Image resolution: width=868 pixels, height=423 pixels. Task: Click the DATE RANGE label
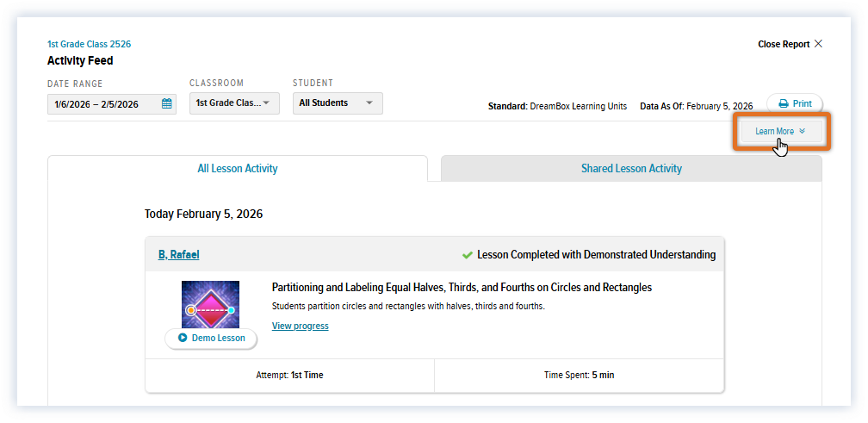click(x=75, y=84)
